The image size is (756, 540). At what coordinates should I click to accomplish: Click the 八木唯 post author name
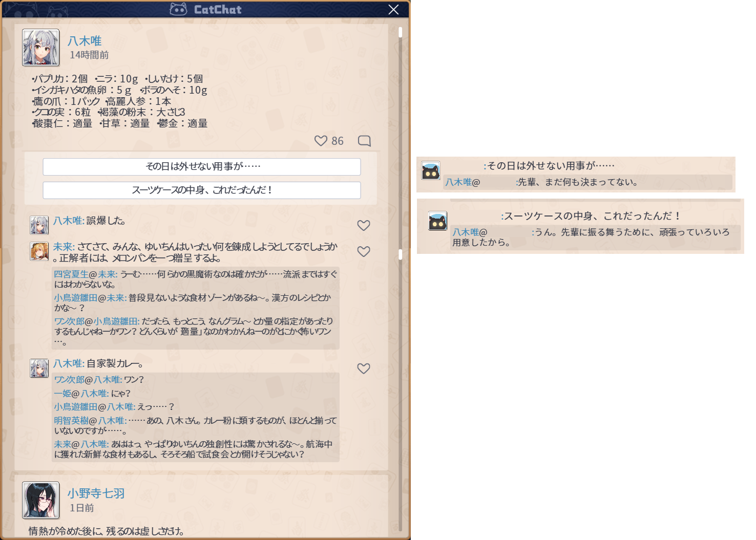tap(85, 41)
